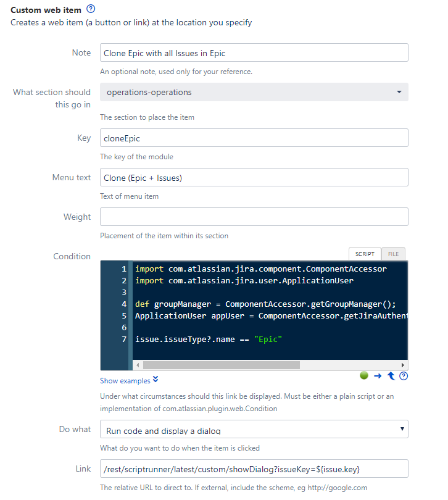Click the empty Weight input field

click(253, 217)
